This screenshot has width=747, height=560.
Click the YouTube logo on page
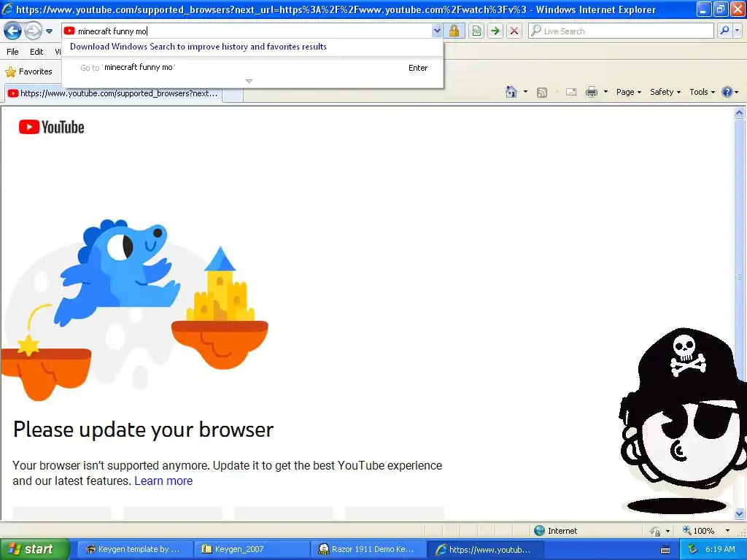[x=52, y=127]
